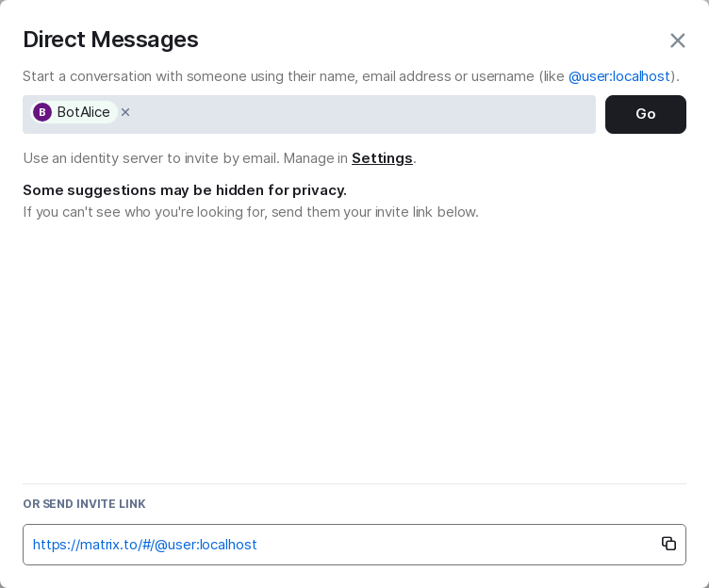Click the divider above invite link section
This screenshot has width=709, height=588.
354,483
